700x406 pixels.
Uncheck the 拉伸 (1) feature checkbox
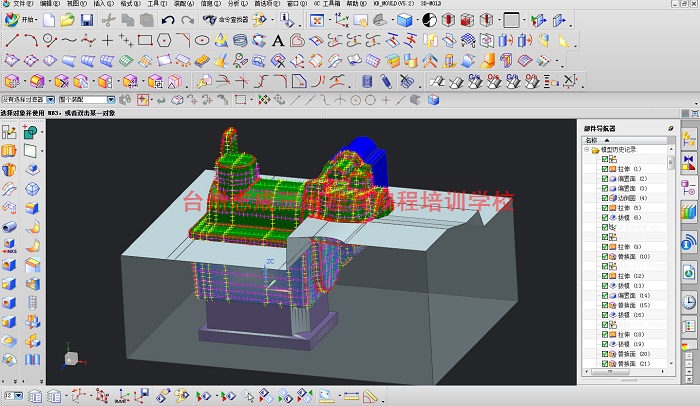tap(605, 169)
